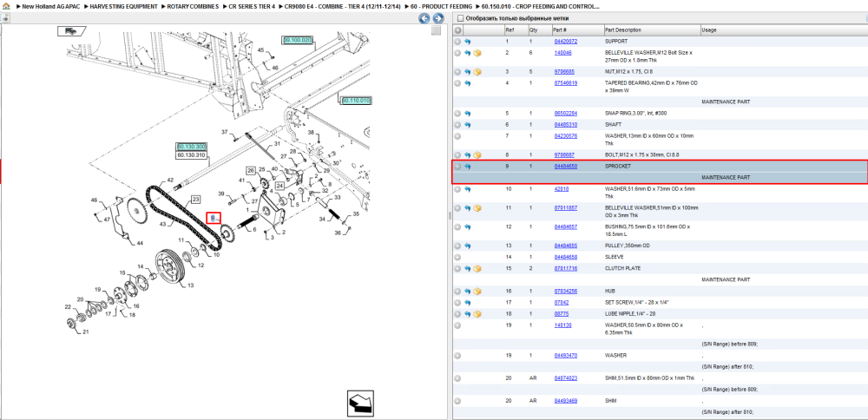
Task: Toggle selection circle for SUPPORT row
Action: click(457, 42)
